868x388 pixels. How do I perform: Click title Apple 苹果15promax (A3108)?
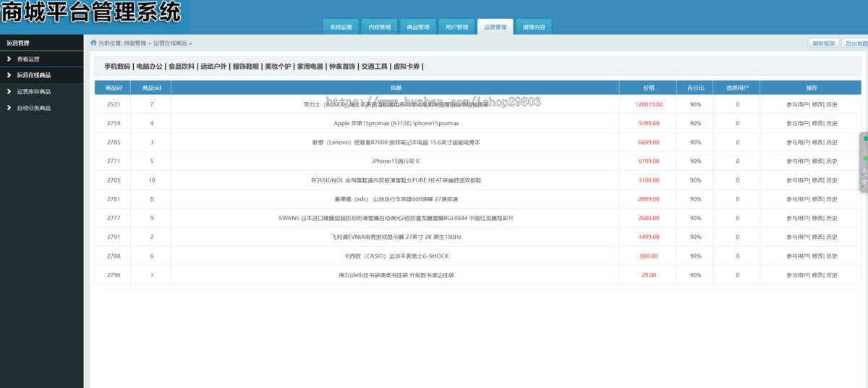pyautogui.click(x=396, y=123)
